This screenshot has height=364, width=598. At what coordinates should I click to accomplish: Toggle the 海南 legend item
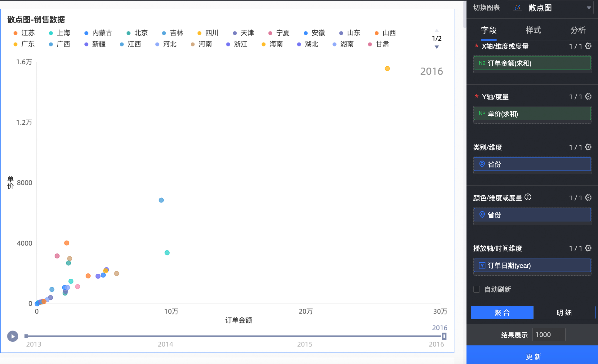click(x=272, y=44)
